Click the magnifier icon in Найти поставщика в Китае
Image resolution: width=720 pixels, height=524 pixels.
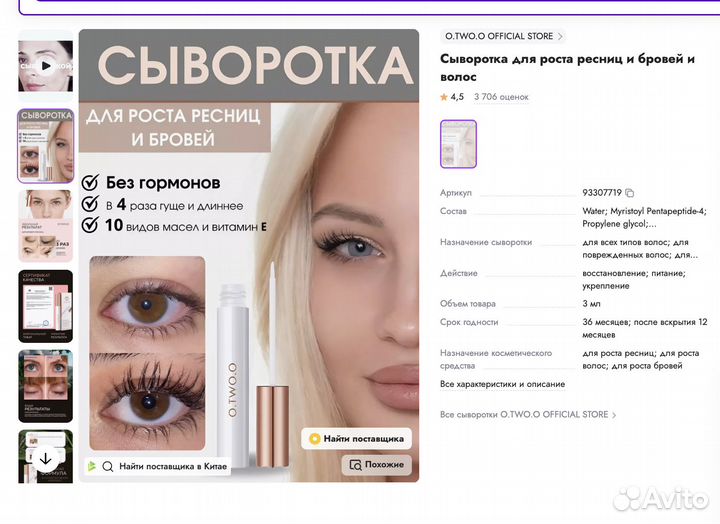(x=108, y=467)
